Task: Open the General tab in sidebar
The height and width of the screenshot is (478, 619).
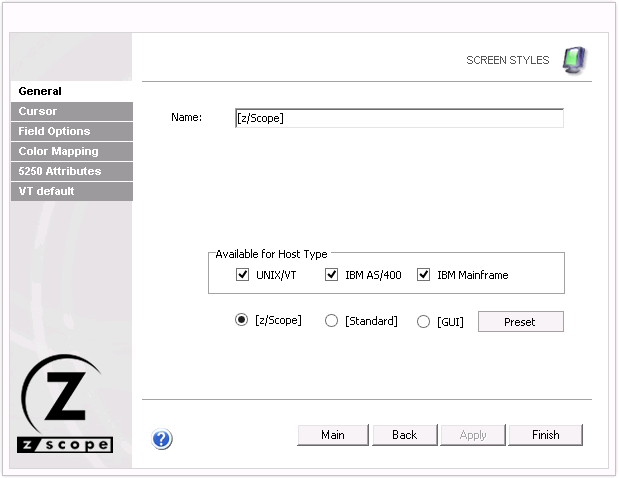Action: [71, 91]
